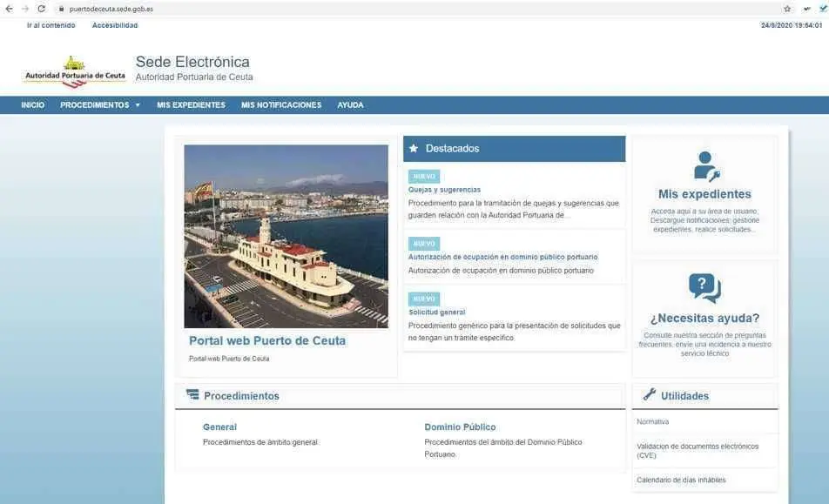Click the Procedimientos list icon
Image resolution: width=829 pixels, height=504 pixels.
point(192,394)
